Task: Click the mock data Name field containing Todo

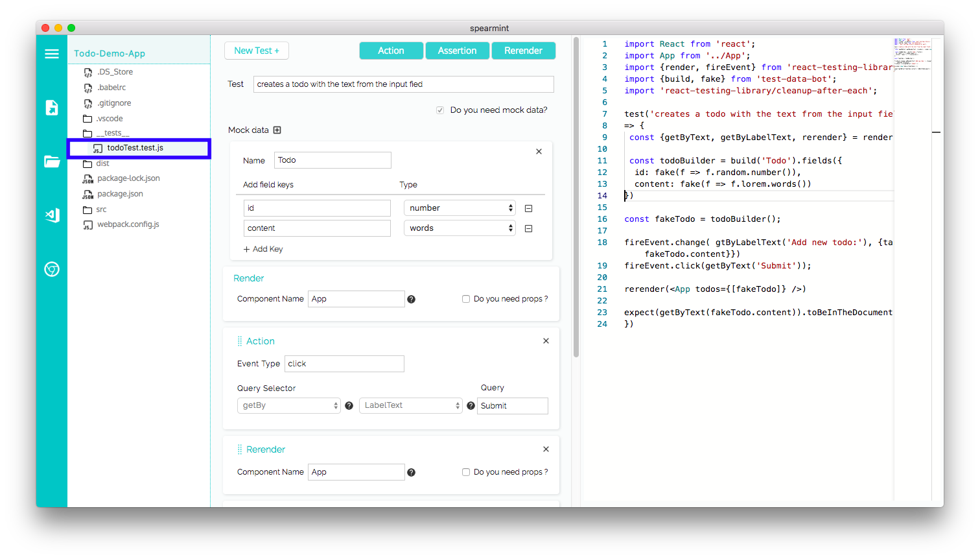Action: [x=332, y=160]
